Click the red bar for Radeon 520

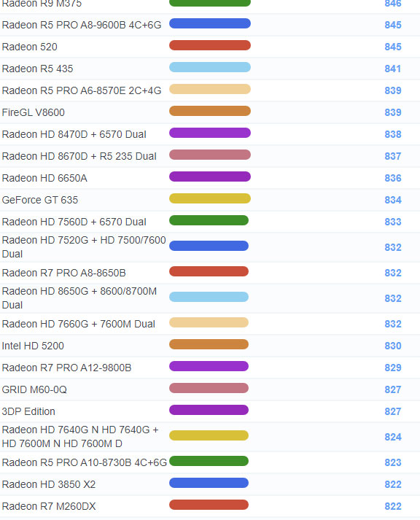(210, 45)
